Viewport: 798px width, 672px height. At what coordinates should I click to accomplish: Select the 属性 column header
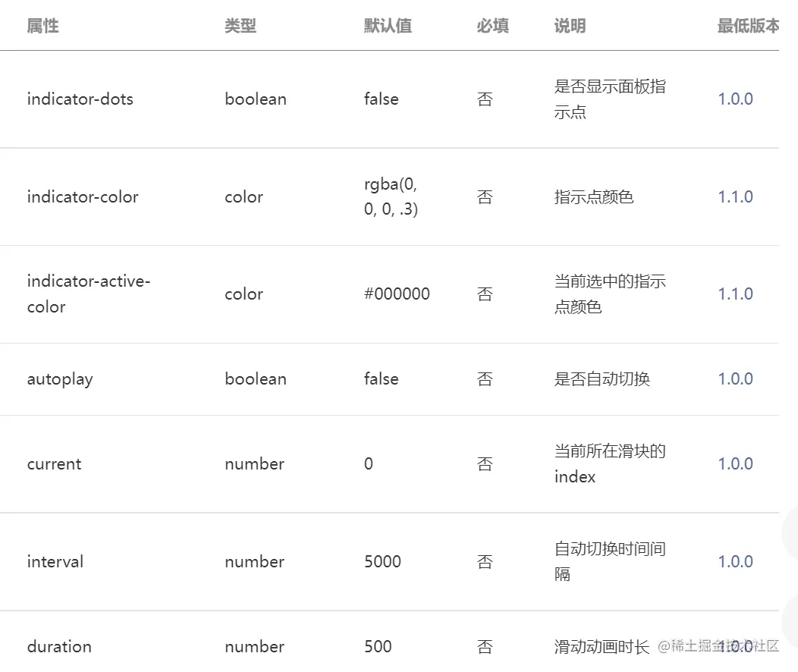coord(42,26)
